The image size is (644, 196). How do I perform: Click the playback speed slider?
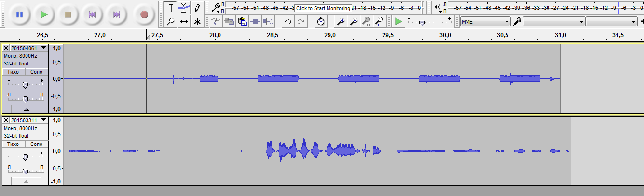422,22
